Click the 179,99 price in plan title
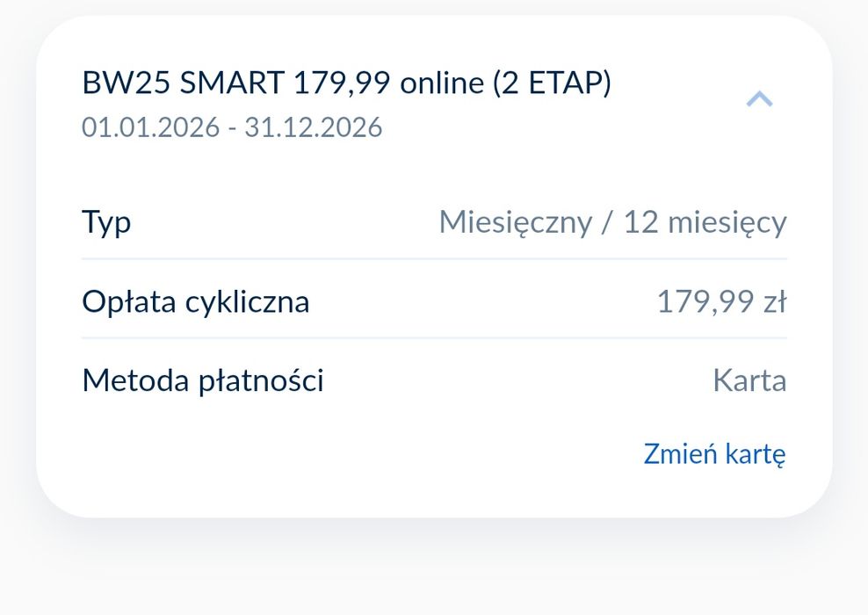This screenshot has width=868, height=615. pyautogui.click(x=343, y=83)
